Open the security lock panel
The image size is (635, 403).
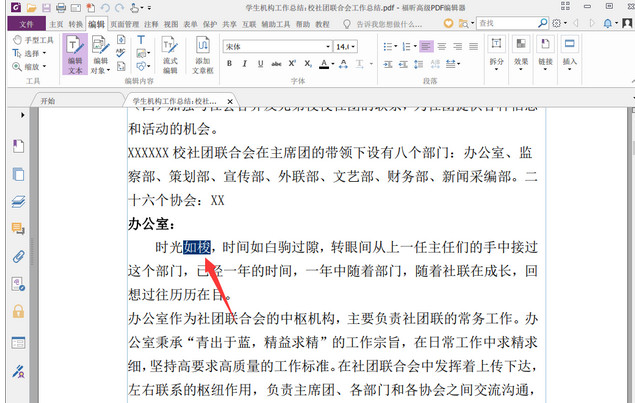[18, 311]
